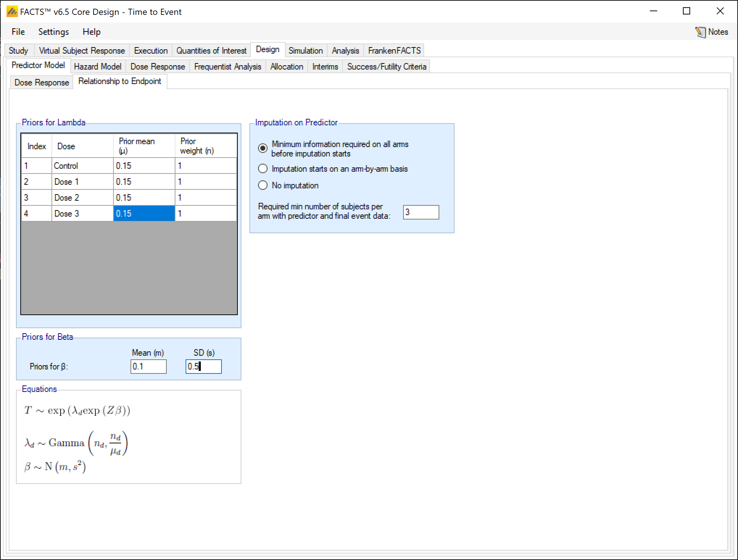Viewport: 738px width, 560px height.
Task: Click the Notes notepad icon
Action: [700, 32]
